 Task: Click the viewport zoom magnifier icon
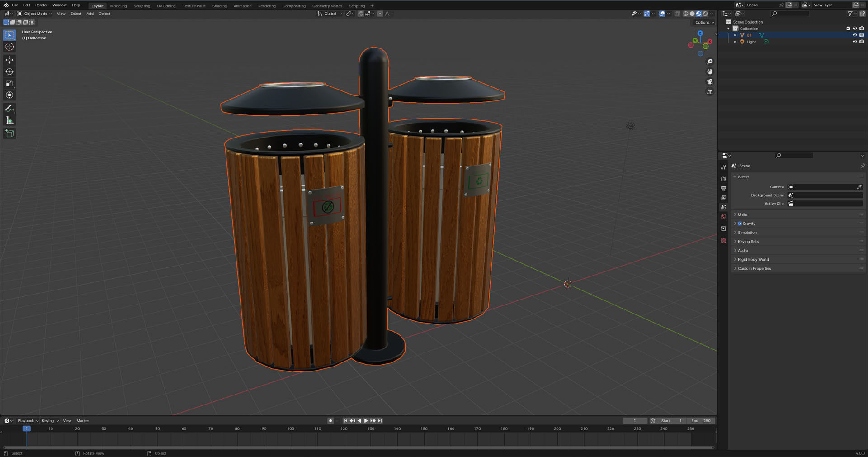710,62
